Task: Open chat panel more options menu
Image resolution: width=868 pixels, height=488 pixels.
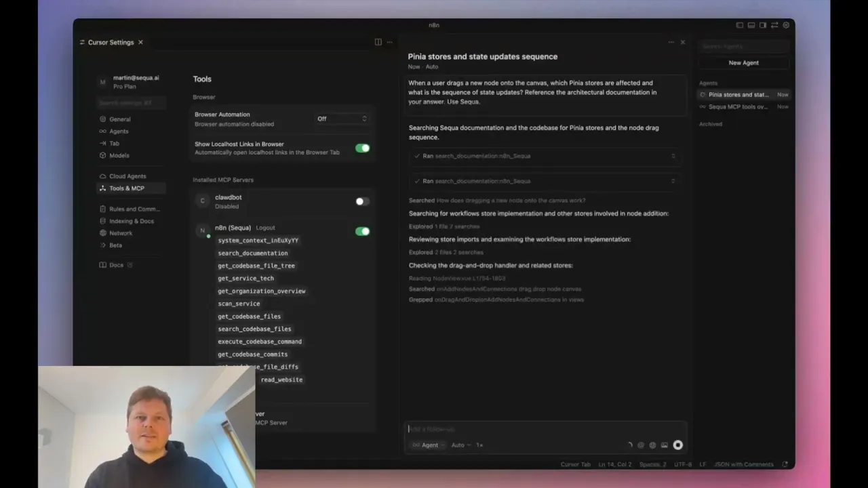Action: point(671,42)
